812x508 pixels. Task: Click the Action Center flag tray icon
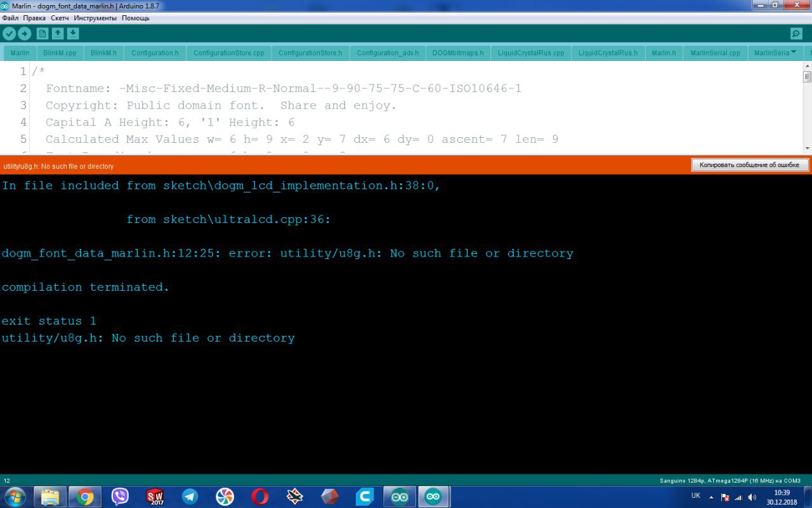click(725, 497)
